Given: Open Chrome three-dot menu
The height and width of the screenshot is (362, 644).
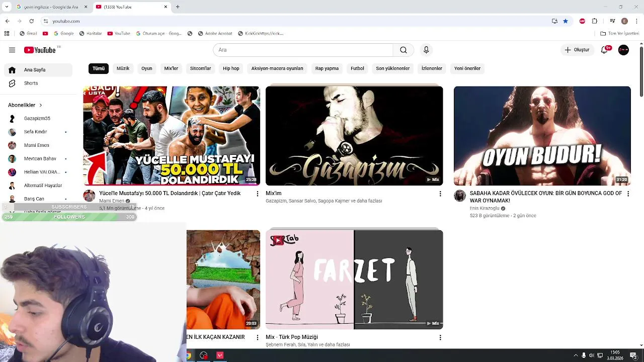Looking at the screenshot, I should pos(637,21).
